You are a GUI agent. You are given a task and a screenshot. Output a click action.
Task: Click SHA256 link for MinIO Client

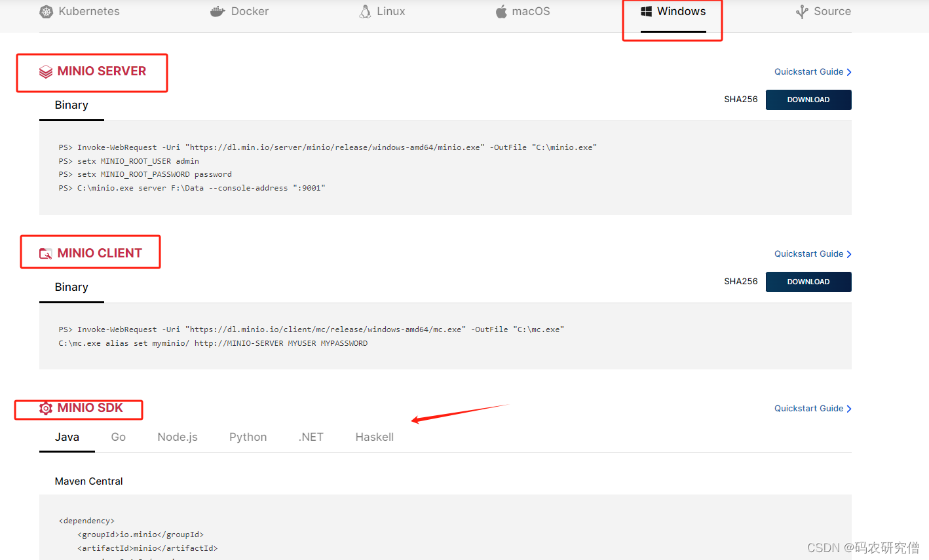coord(741,282)
